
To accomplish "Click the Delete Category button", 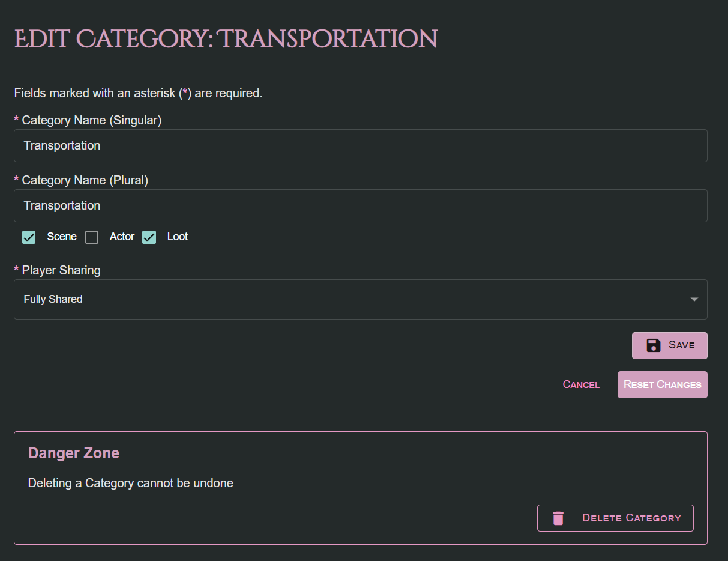I will pyautogui.click(x=615, y=518).
